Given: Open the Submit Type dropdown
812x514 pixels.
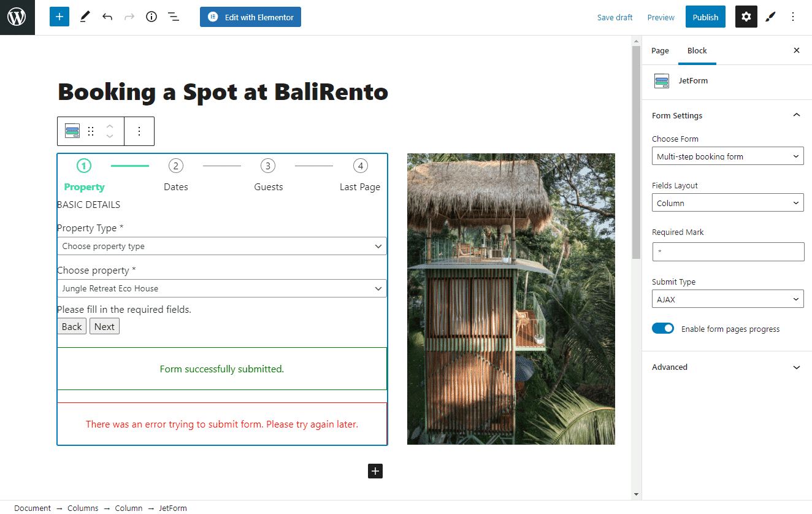Looking at the screenshot, I should pos(727,300).
